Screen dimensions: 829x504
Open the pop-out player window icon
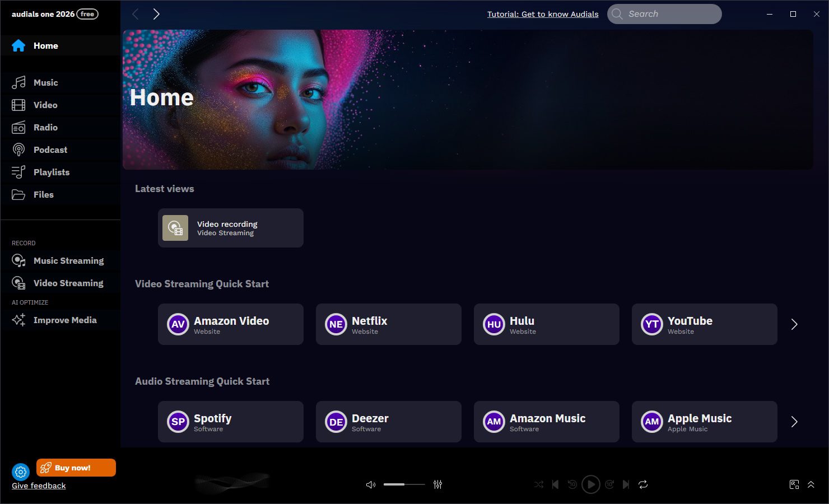[794, 484]
